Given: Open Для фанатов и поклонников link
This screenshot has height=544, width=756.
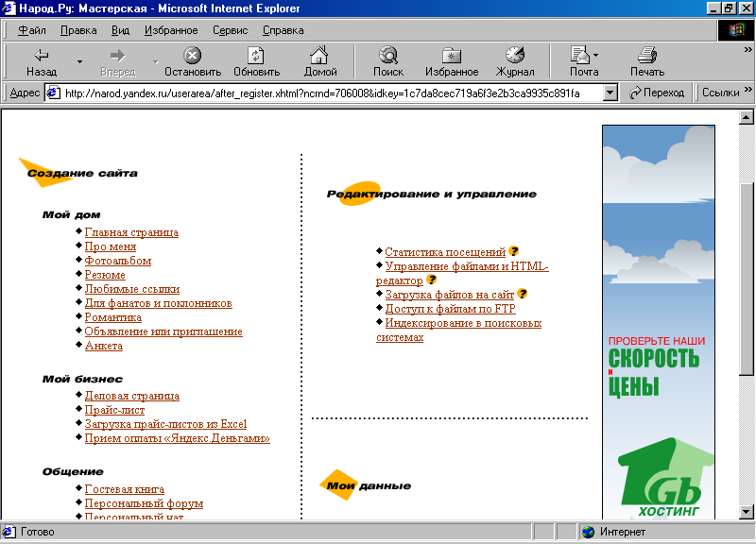Looking at the screenshot, I should click(x=158, y=303).
